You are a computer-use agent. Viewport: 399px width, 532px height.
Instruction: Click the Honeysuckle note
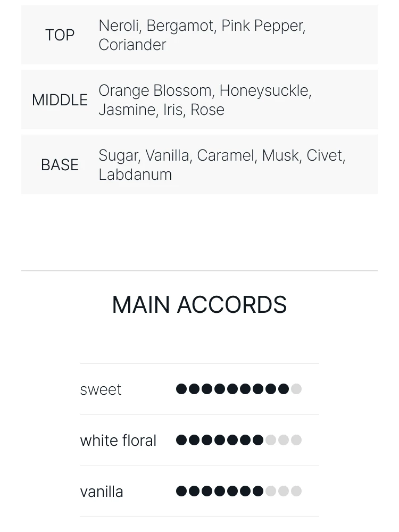pos(264,90)
